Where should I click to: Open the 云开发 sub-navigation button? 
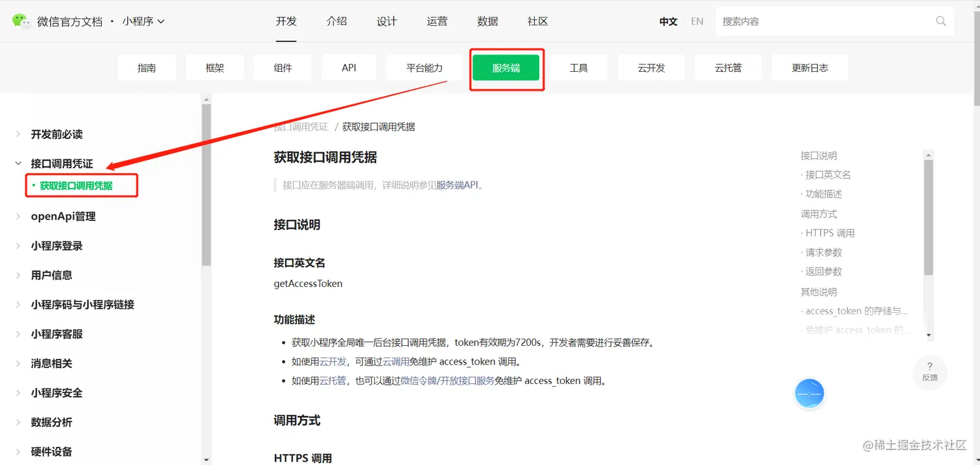[651, 67]
